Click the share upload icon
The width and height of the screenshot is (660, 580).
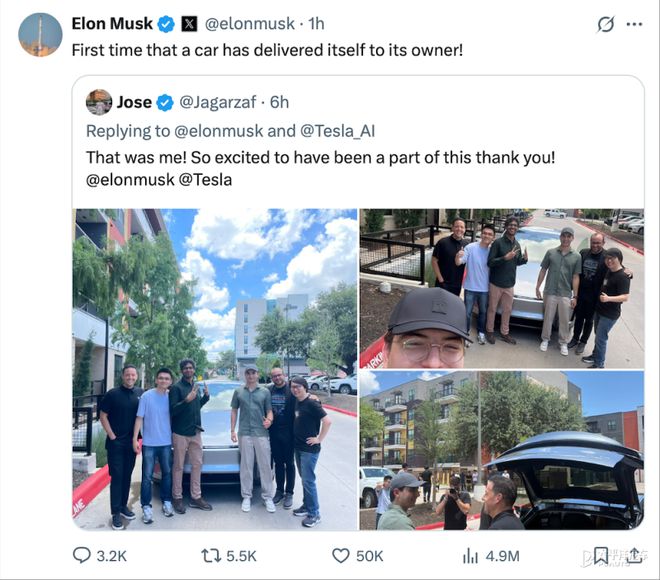[635, 556]
